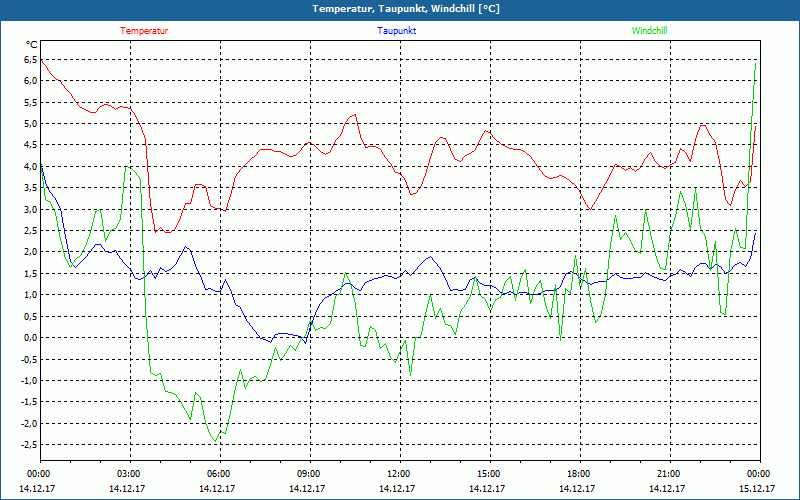The width and height of the screenshot is (800, 500).
Task: Click the green Windchill legend label
Action: pos(649,31)
